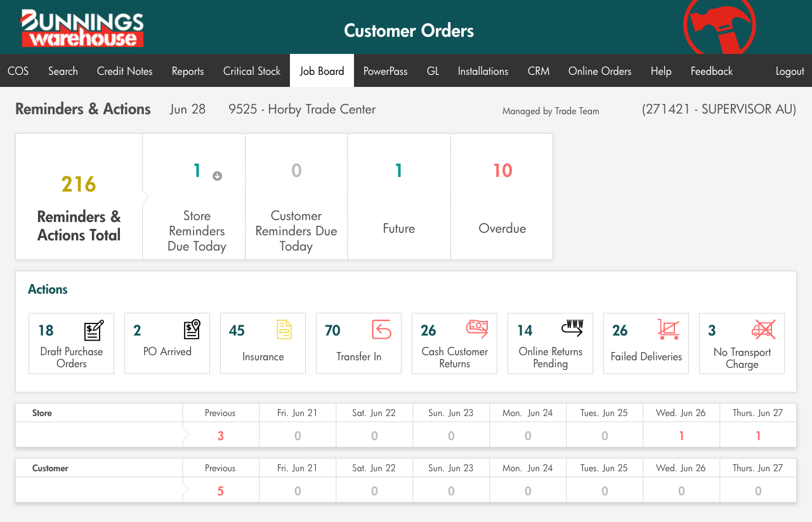The width and height of the screenshot is (812, 522).
Task: Go to the PowerPass tab
Action: [385, 71]
